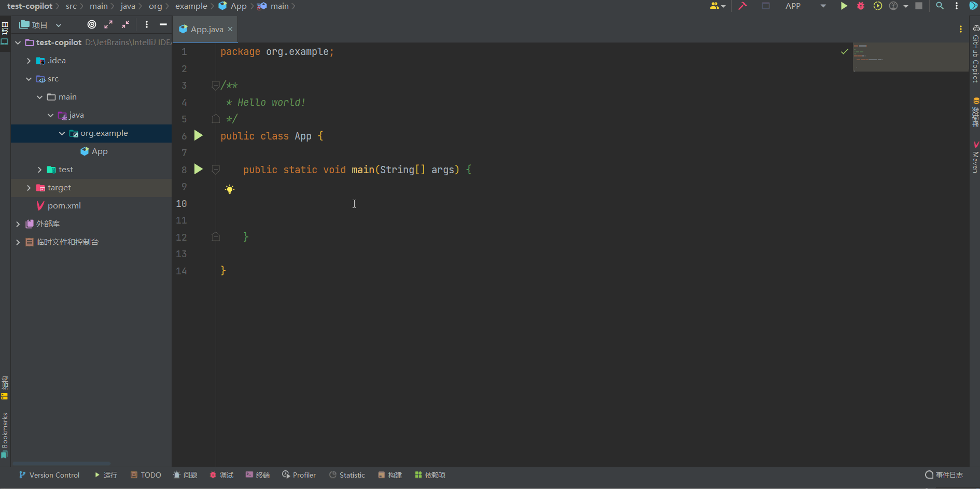Image resolution: width=980 pixels, height=489 pixels.
Task: Click the GitHub Copilot icon in the top-right corner
Action: point(974,6)
